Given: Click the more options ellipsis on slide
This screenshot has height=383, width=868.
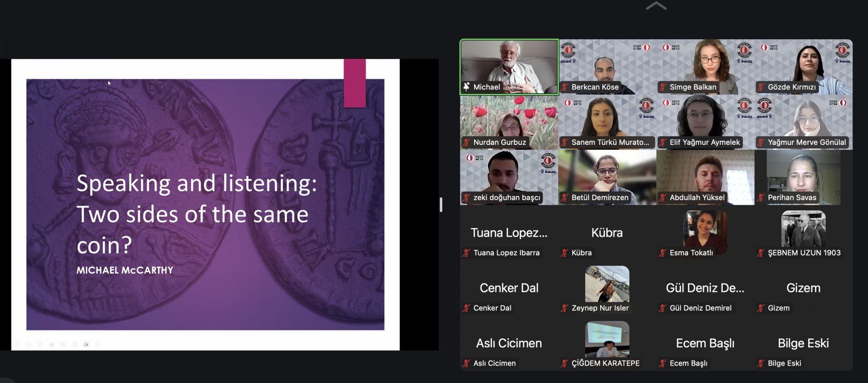Looking at the screenshot, I should [x=98, y=345].
